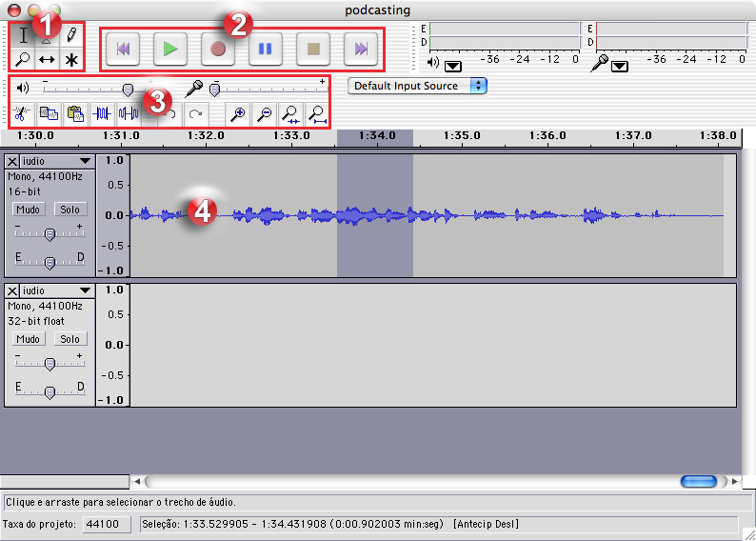The image size is (756, 541).
Task: Click the Redo arrow icon
Action: pos(196,113)
